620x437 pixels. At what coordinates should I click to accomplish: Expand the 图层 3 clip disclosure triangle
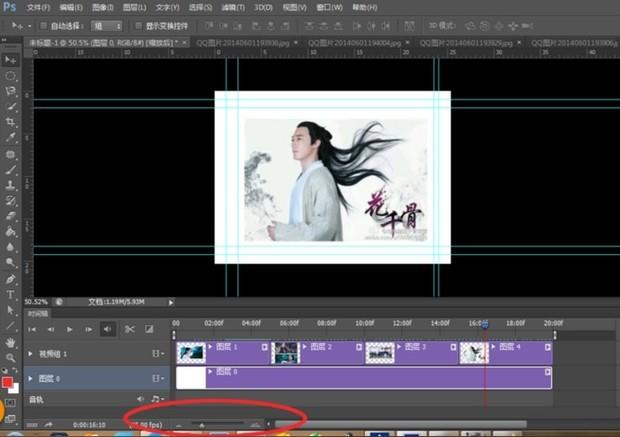399,347
